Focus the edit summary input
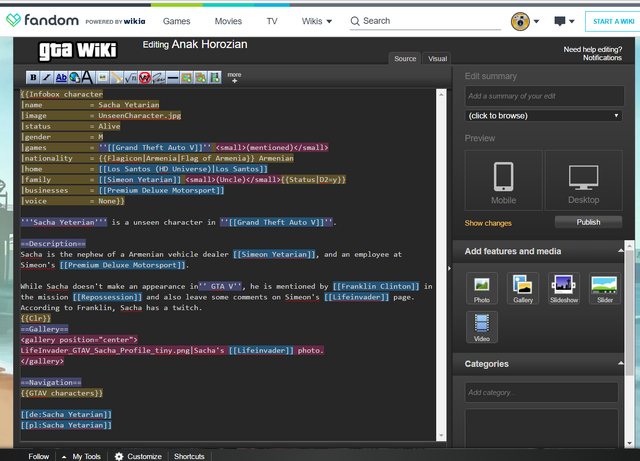This screenshot has height=461, width=640. pyautogui.click(x=544, y=96)
